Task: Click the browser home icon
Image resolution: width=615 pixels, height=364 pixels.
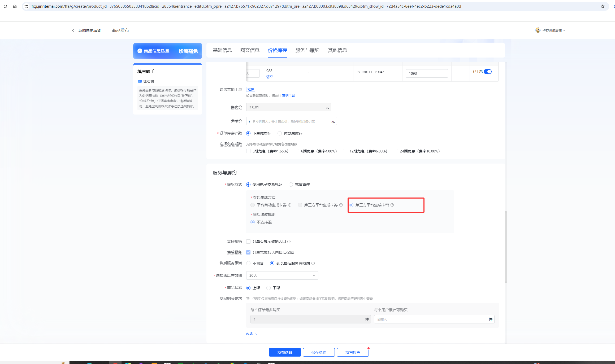Action: coord(15,6)
